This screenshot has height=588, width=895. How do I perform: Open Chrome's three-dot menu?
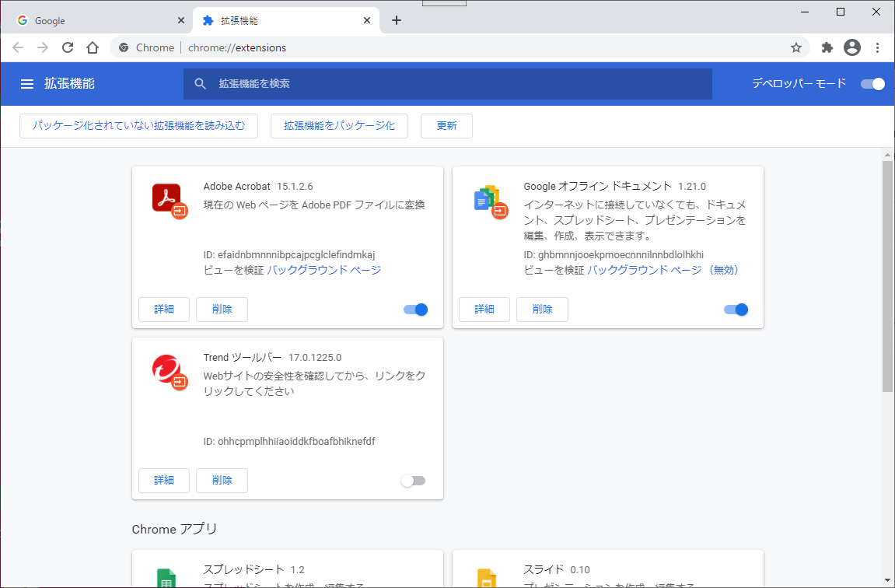tap(877, 47)
